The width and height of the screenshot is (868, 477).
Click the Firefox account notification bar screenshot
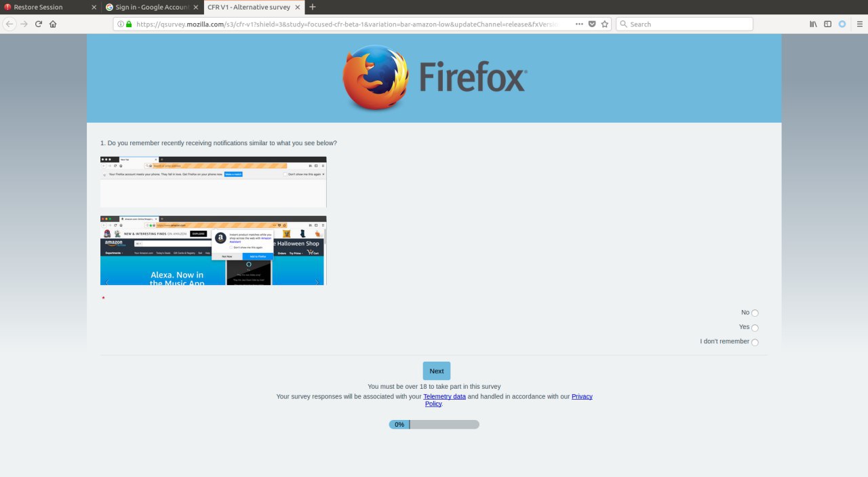point(213,182)
